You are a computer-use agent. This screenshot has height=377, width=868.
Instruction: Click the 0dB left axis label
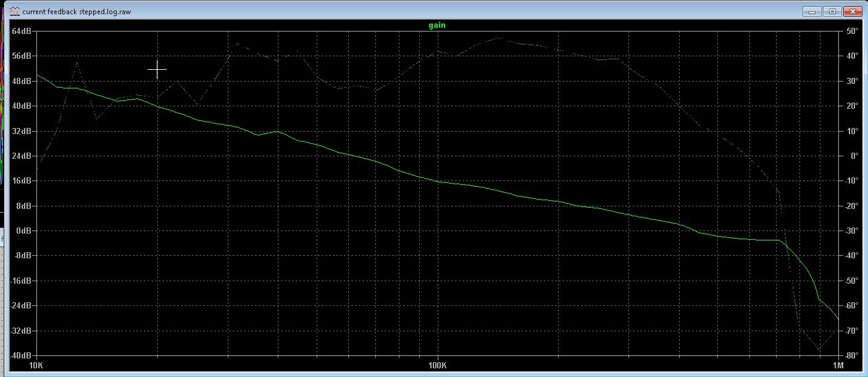pyautogui.click(x=23, y=231)
